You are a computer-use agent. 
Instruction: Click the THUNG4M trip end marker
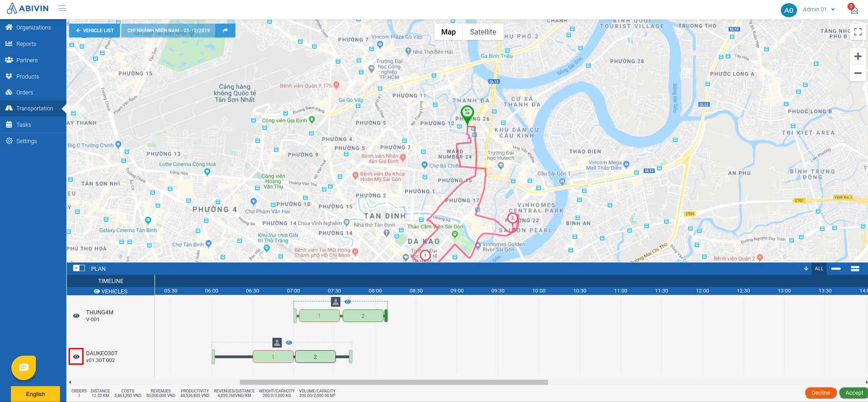386,316
